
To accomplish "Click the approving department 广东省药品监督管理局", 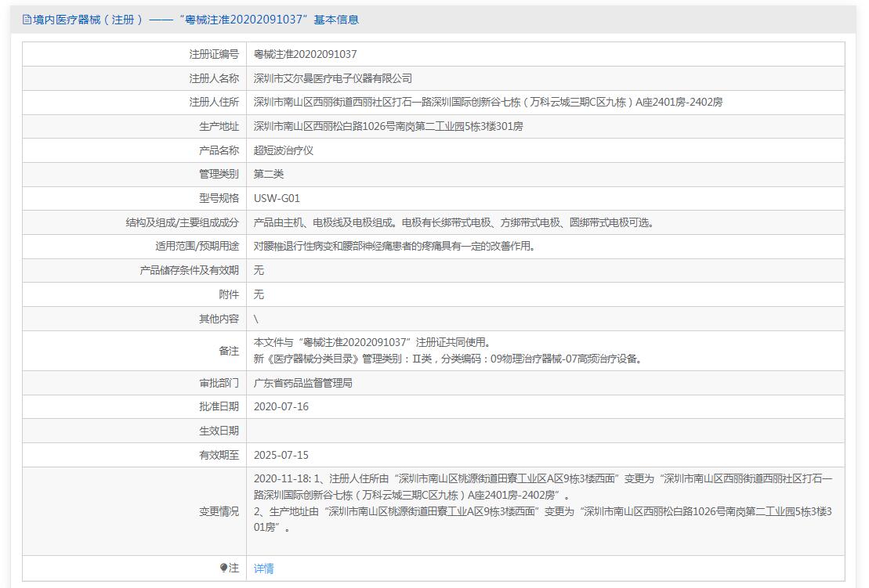I will coord(303,383).
